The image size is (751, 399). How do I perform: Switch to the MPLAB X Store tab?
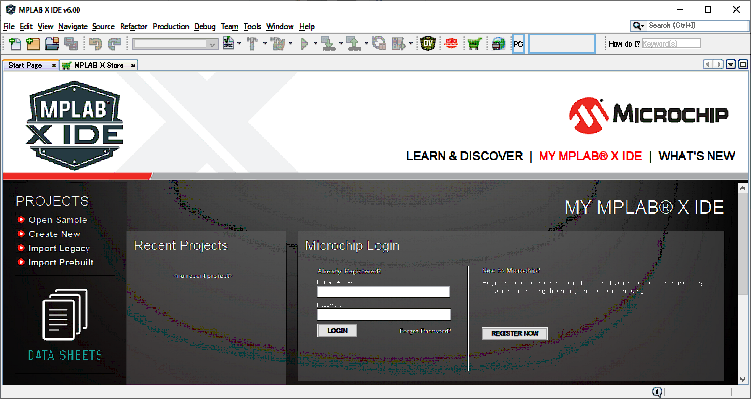click(x=99, y=65)
